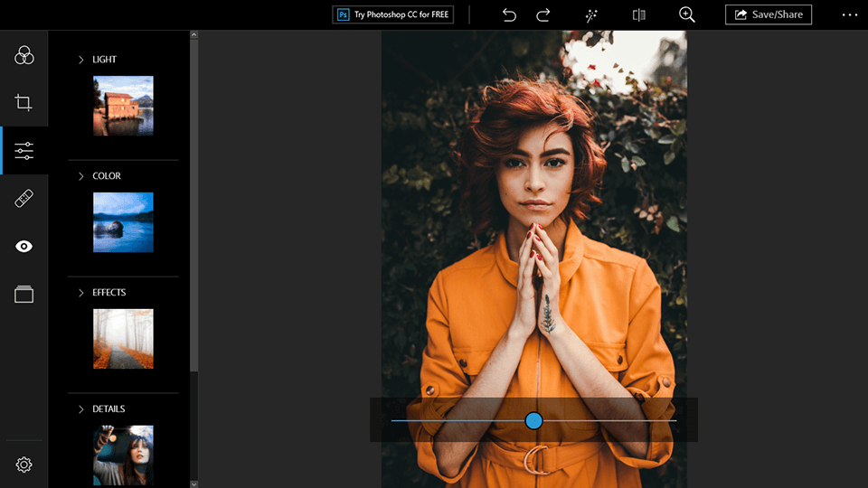868x488 pixels.
Task: Click the Redo arrow
Action: (543, 14)
